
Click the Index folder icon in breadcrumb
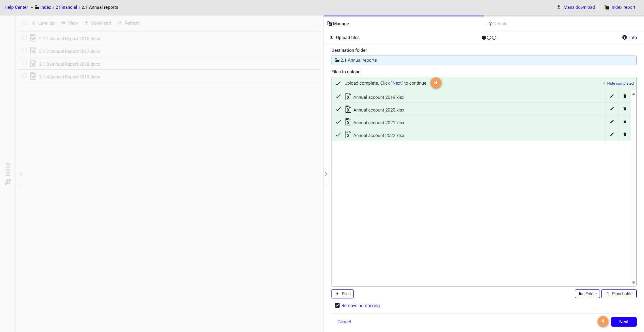(x=37, y=7)
